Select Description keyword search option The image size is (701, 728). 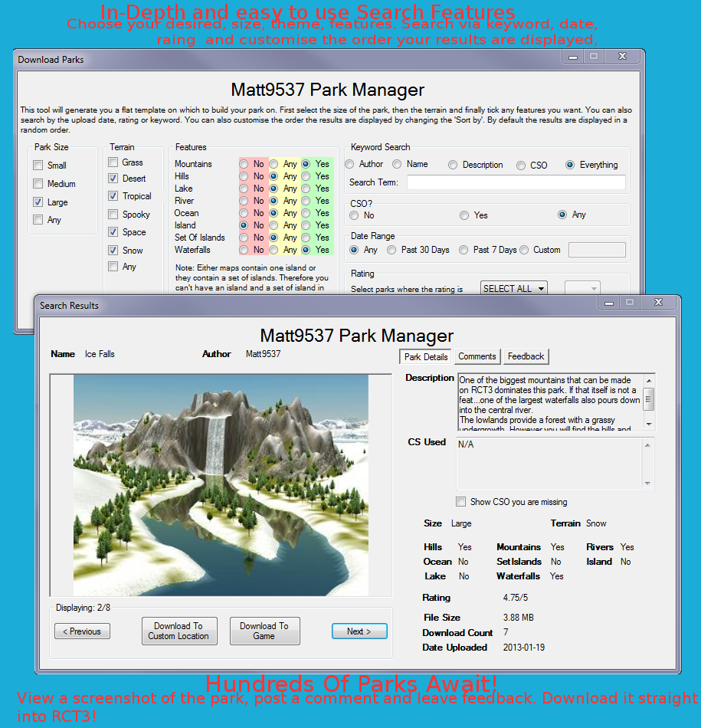coord(453,165)
